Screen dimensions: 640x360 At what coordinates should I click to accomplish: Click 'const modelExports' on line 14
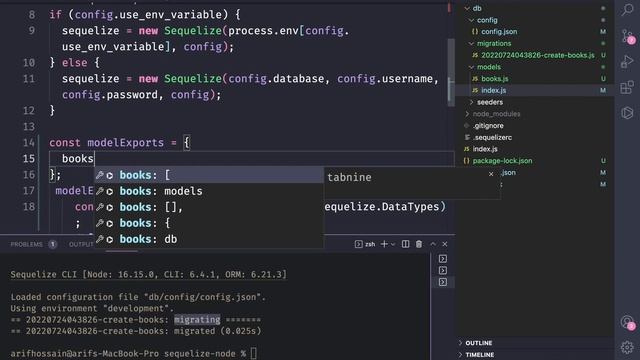[x=106, y=143]
